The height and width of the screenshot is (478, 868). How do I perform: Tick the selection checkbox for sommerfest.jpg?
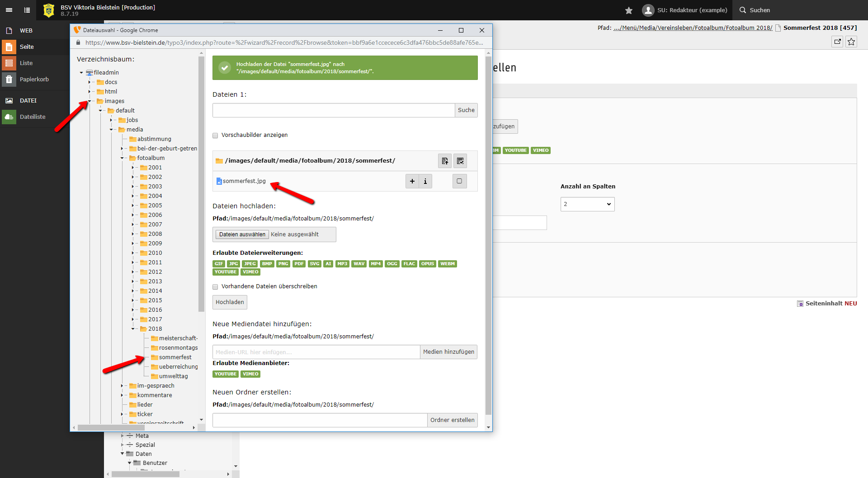point(459,181)
